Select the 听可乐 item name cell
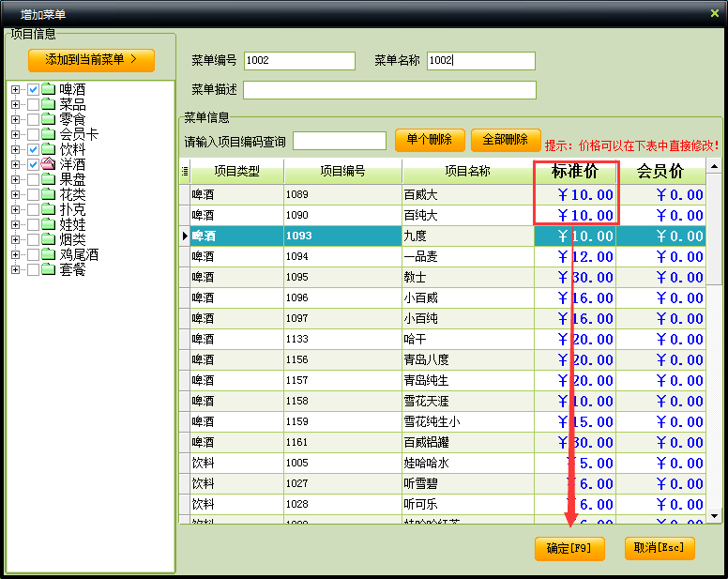This screenshot has height=579, width=728. [467, 504]
